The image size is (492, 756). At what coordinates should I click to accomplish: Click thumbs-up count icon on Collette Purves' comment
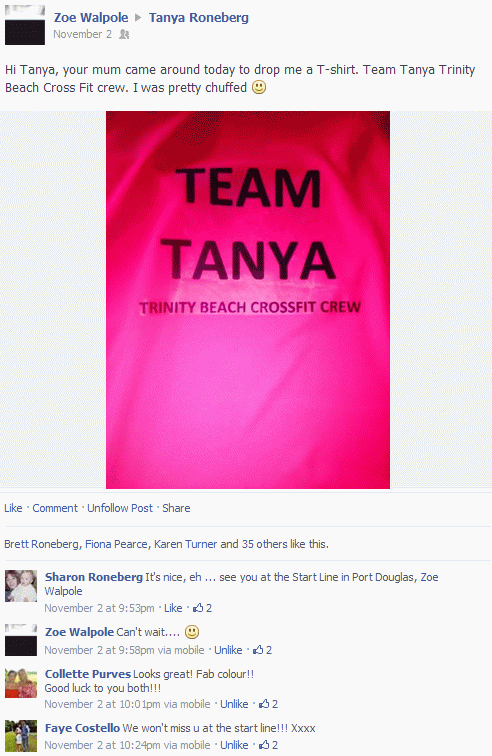click(264, 704)
